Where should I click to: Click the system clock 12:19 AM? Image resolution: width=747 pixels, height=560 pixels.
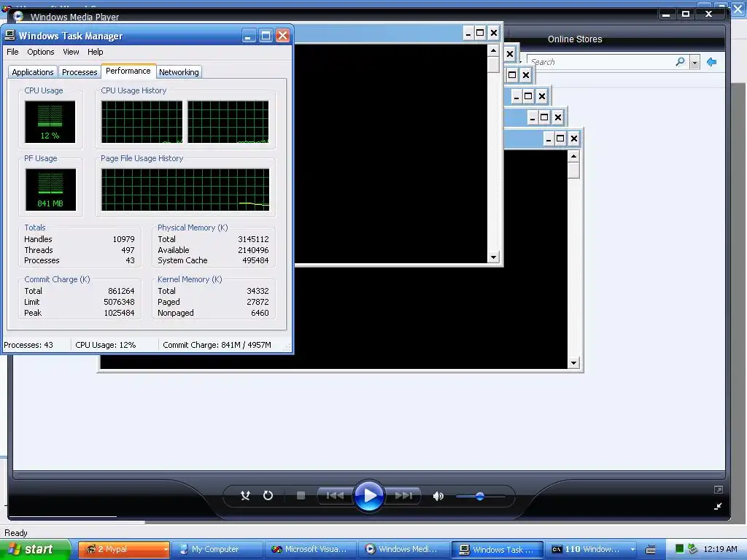pyautogui.click(x=720, y=549)
